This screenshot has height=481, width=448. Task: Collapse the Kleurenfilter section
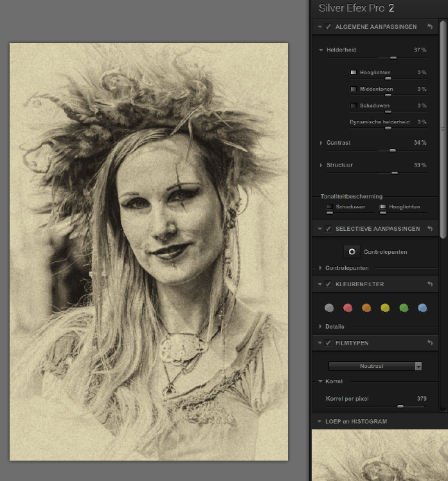click(320, 284)
